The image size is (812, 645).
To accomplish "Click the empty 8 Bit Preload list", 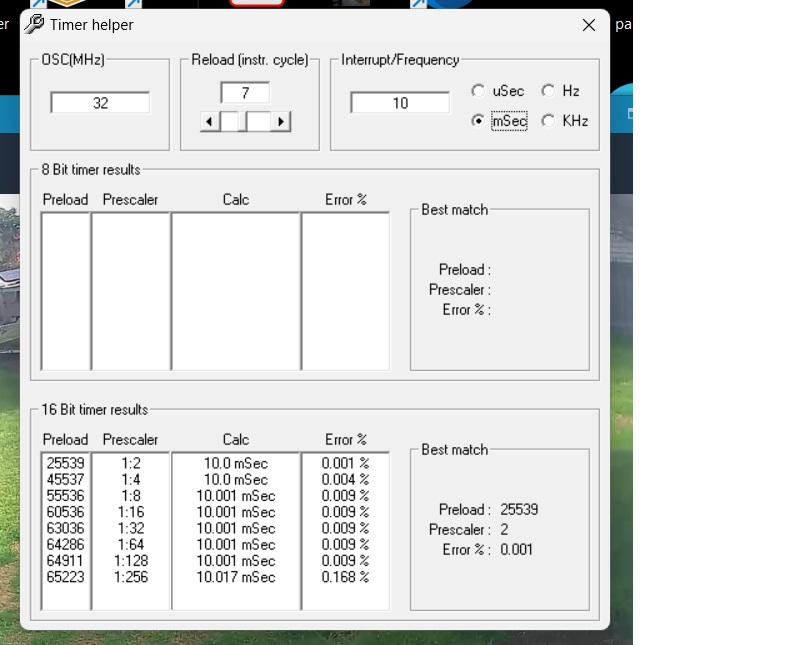I will (66, 290).
